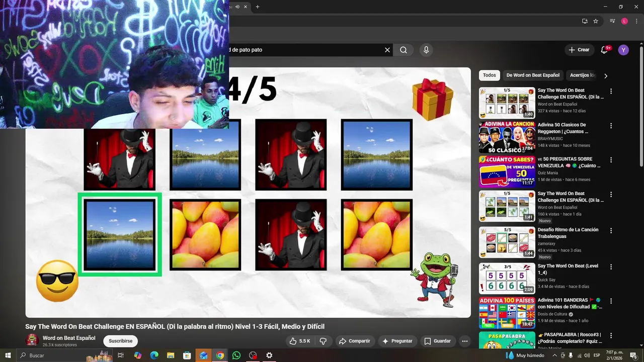Click the ESP language indicator
This screenshot has width=644, height=362.
(x=597, y=355)
